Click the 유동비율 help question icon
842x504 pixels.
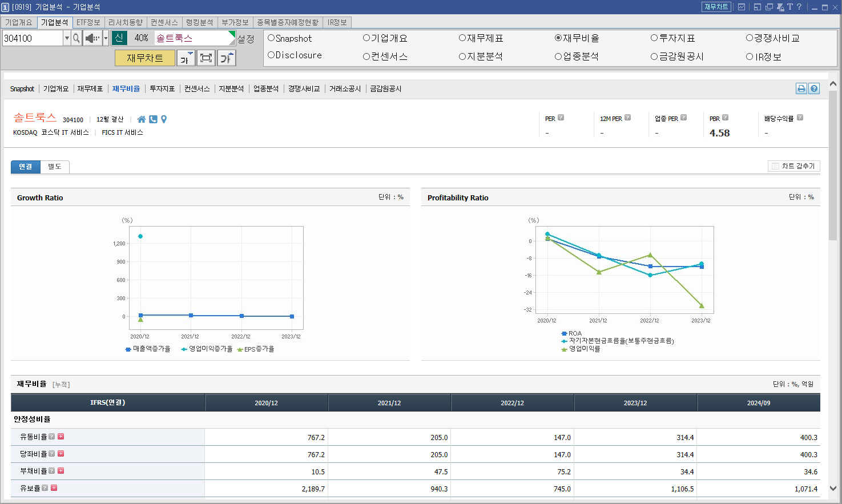click(51, 437)
